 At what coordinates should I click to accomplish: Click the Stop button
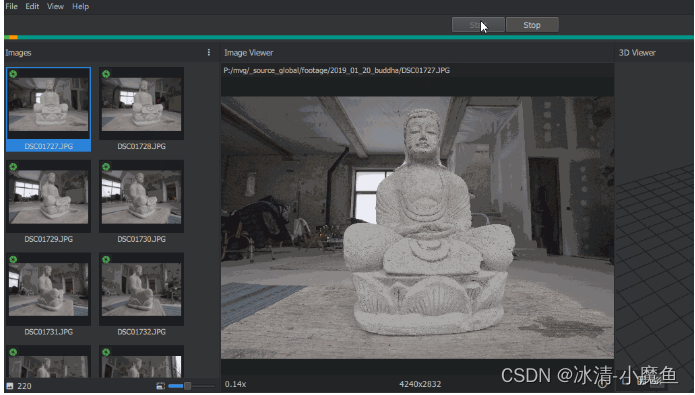tap(532, 25)
